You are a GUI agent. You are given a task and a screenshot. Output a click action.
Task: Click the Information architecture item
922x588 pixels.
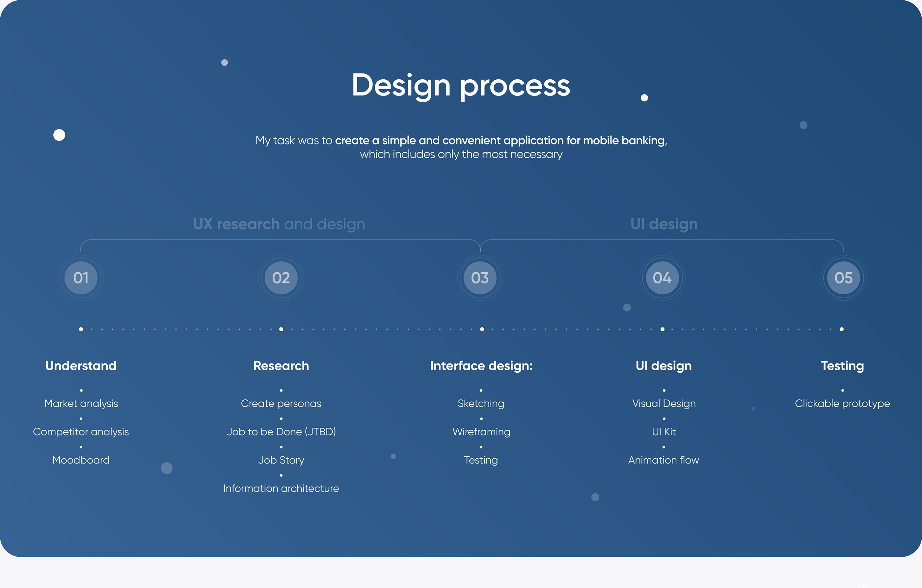[x=281, y=489]
